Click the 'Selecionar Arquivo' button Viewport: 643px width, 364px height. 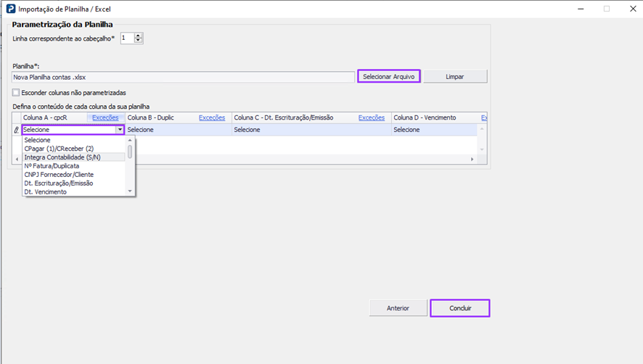(x=388, y=76)
